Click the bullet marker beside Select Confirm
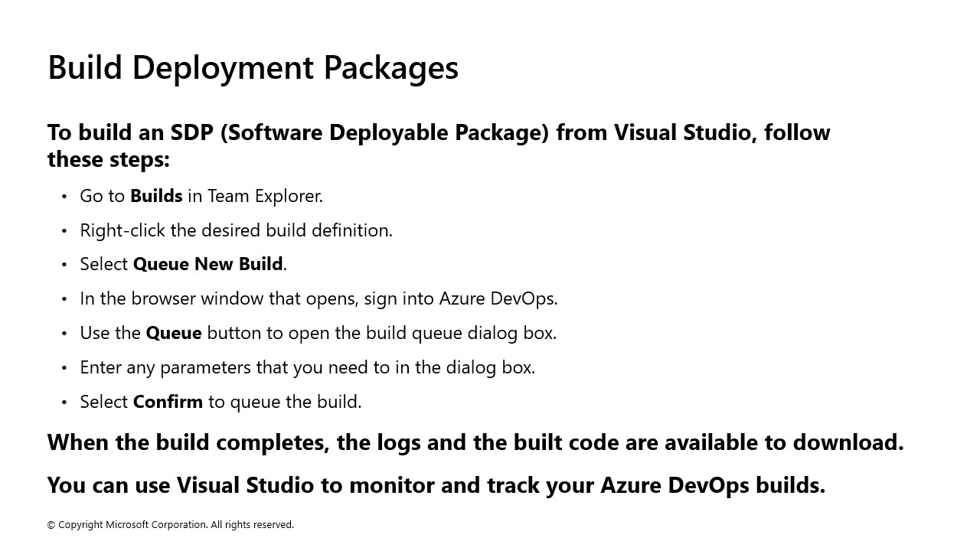980x551 pixels. 64,402
